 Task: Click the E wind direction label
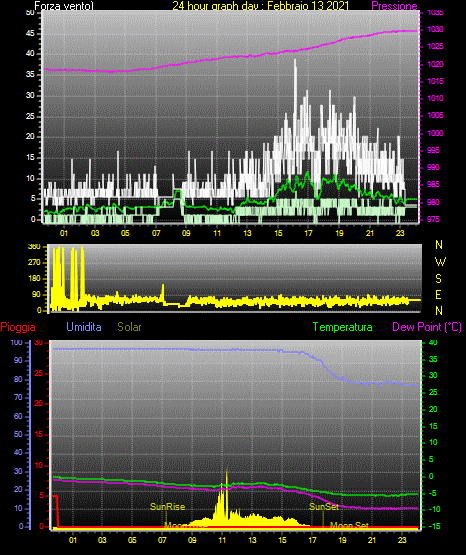tap(438, 294)
